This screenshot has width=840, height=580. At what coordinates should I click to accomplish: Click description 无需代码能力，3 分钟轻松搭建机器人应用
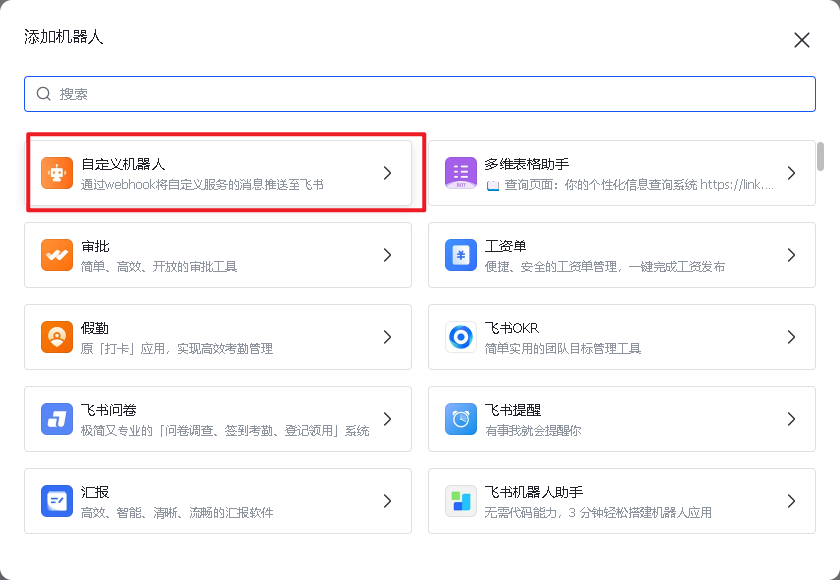click(x=598, y=513)
